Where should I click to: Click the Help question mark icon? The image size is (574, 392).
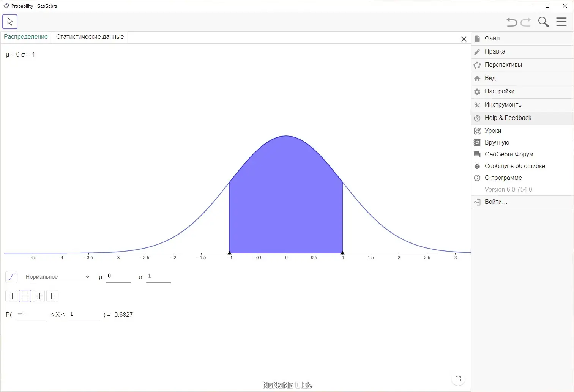pos(477,118)
